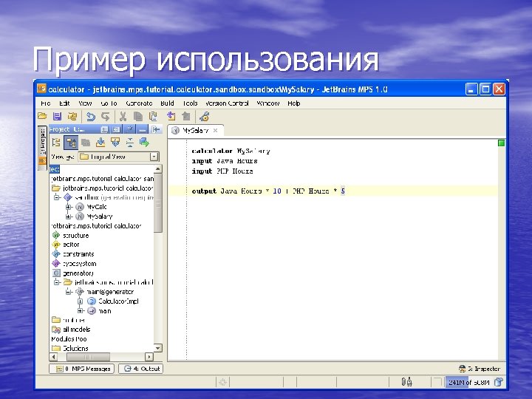Click the floating mode icon in Project header

coord(104,129)
